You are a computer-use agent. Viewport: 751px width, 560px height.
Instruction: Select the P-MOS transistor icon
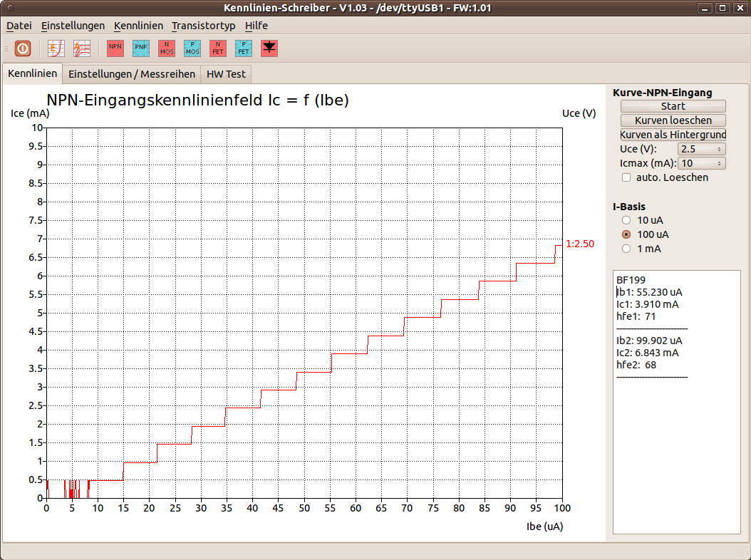click(192, 48)
